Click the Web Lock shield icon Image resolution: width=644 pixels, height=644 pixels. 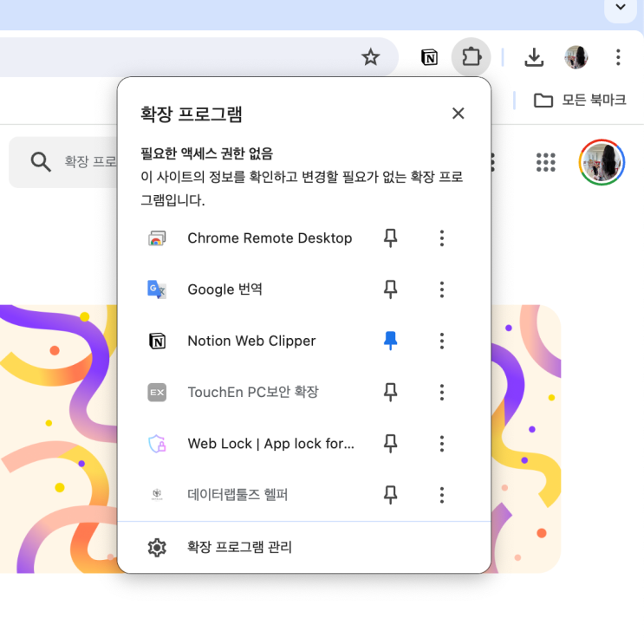pyautogui.click(x=157, y=444)
